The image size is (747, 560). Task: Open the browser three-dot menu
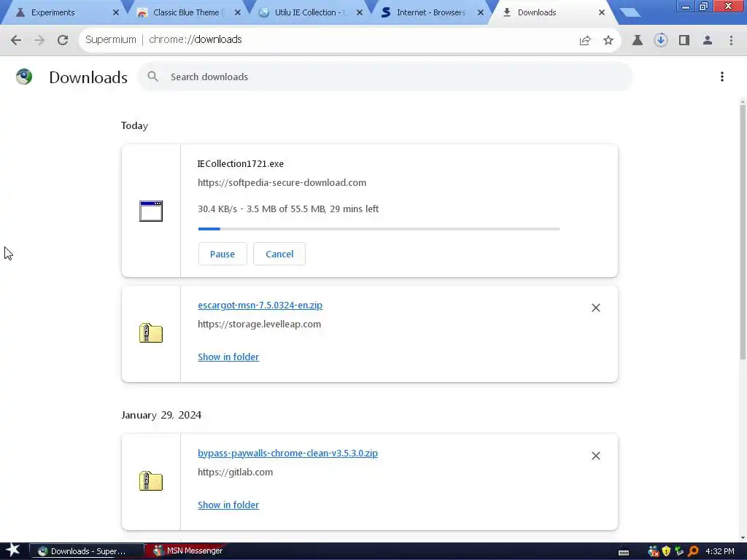731,41
